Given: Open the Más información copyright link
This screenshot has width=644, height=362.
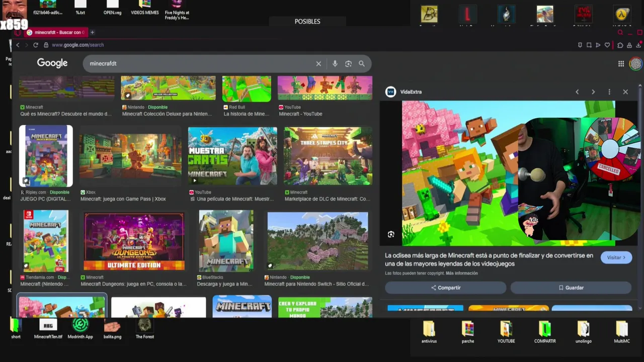Looking at the screenshot, I should click(x=462, y=274).
